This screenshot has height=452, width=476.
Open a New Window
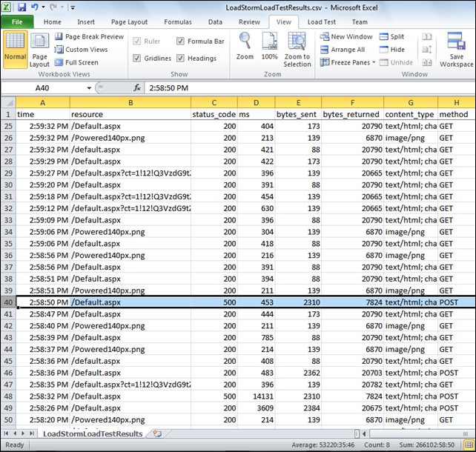coord(346,37)
